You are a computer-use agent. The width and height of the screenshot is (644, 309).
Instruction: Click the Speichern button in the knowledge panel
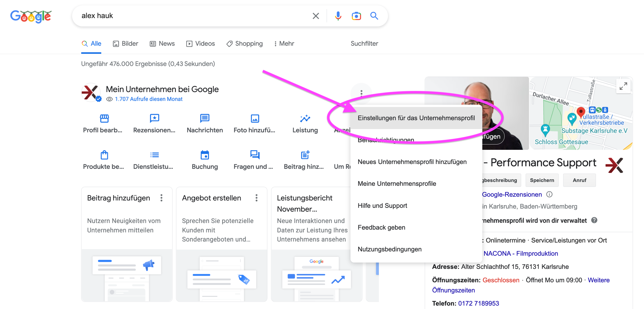(542, 180)
